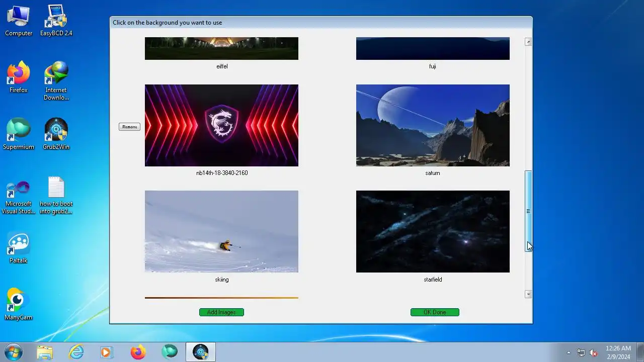This screenshot has width=644, height=362.
Task: Open Supermium from the taskbar
Action: coord(170,352)
